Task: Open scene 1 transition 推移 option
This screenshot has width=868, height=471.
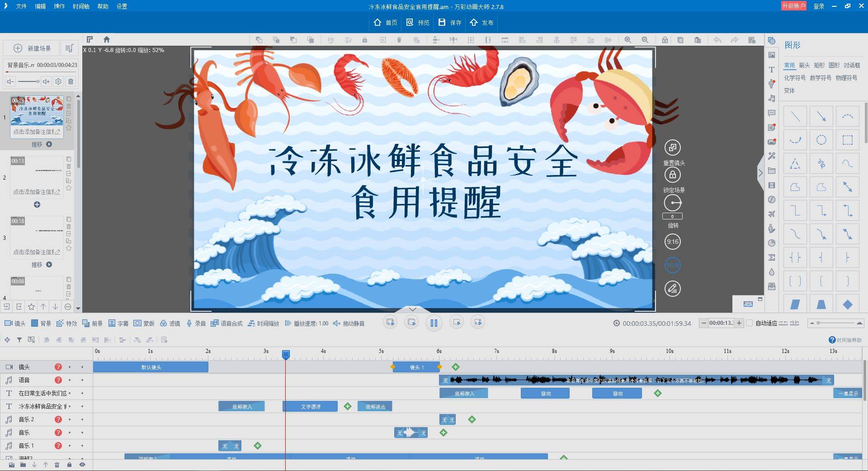Action: point(42,144)
